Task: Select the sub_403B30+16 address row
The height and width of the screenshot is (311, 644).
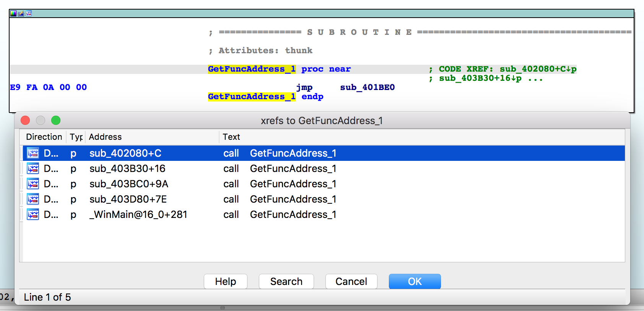Action: 324,169
